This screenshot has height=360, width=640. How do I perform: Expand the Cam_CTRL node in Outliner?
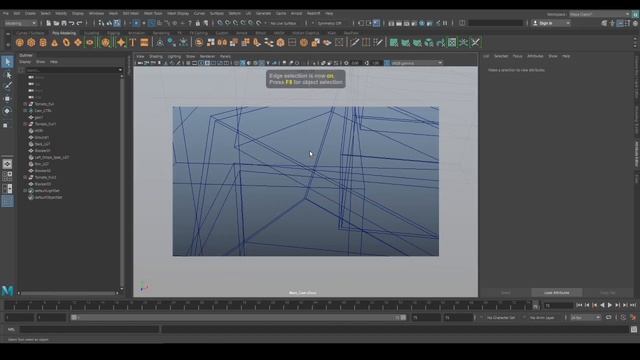[25, 111]
